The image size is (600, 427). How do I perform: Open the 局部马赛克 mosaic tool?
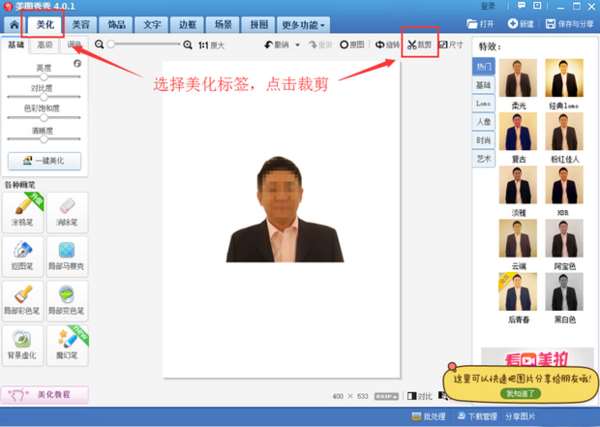pyautogui.click(x=67, y=256)
